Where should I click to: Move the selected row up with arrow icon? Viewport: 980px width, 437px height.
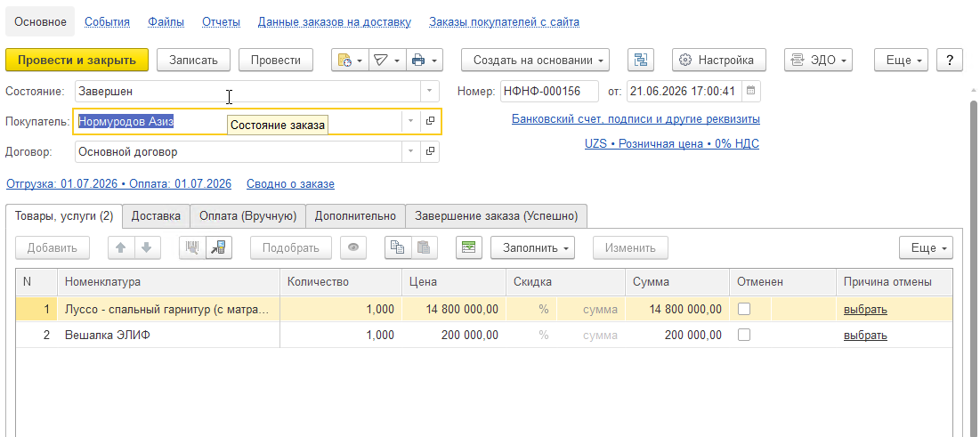coord(121,247)
